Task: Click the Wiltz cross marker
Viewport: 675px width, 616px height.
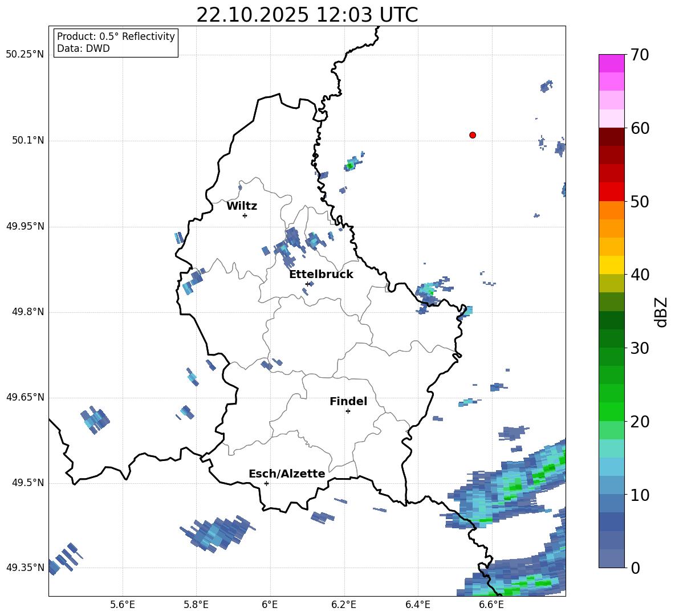Action: coord(245,215)
